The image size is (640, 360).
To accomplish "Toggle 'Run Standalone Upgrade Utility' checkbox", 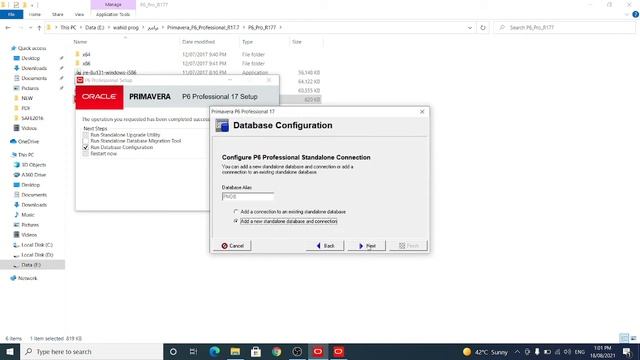I will 85,135.
